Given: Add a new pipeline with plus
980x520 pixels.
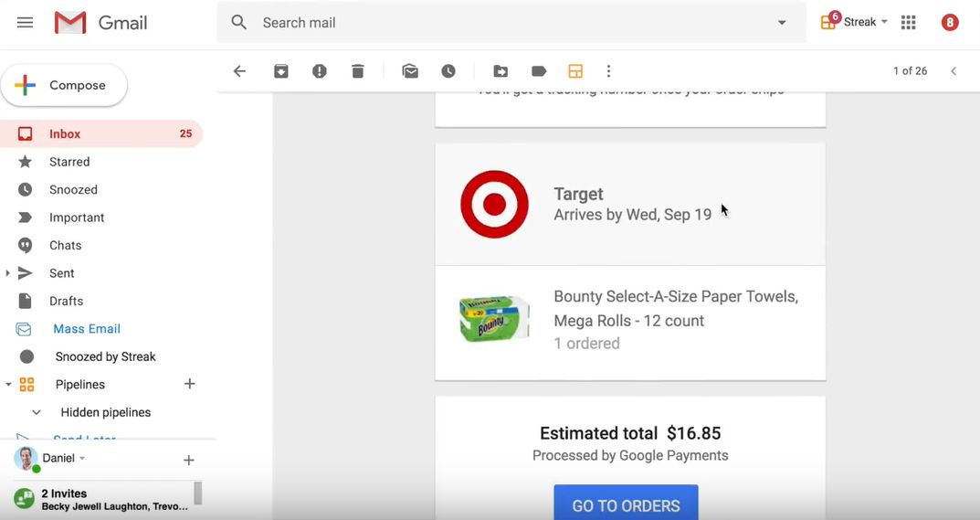Looking at the screenshot, I should pos(189,384).
